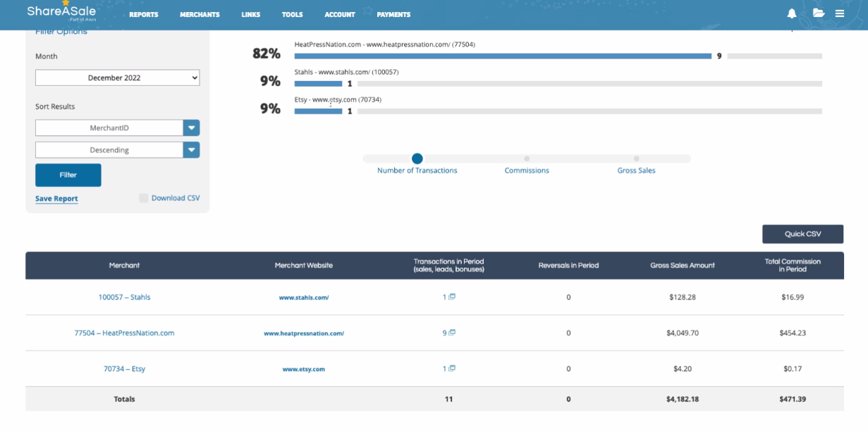Open transaction details popup icon for HeatPressNation row
This screenshot has height=431, width=868.
point(452,332)
